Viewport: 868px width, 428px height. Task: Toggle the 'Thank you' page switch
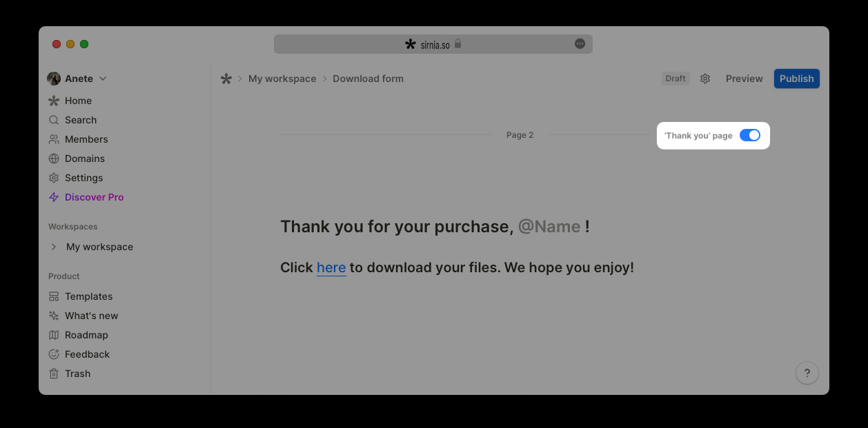[x=749, y=135]
